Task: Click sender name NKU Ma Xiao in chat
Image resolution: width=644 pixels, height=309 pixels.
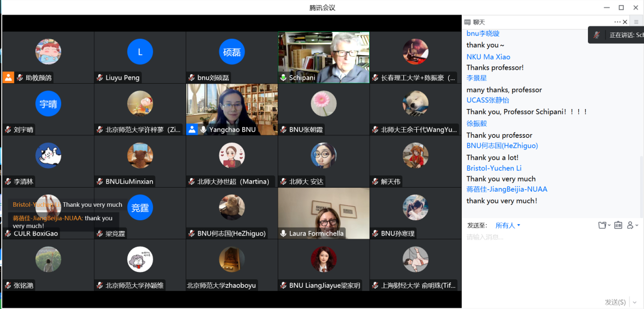Action: pos(488,57)
